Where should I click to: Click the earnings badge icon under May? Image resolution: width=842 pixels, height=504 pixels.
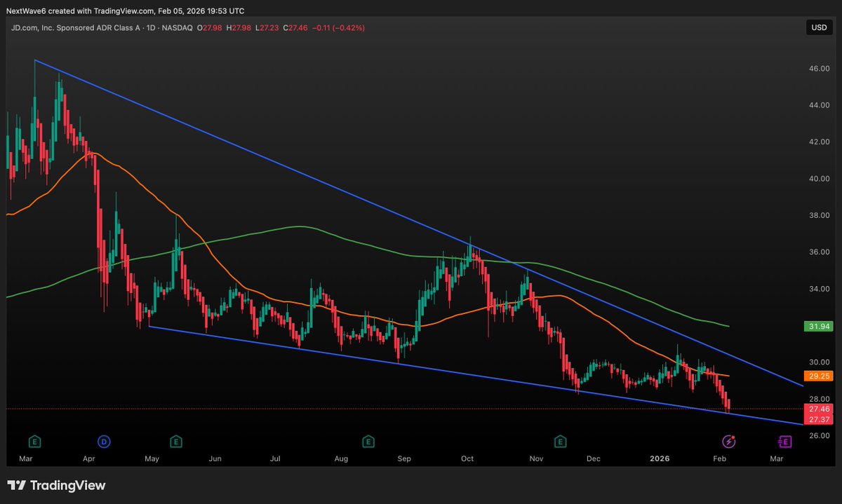(176, 442)
